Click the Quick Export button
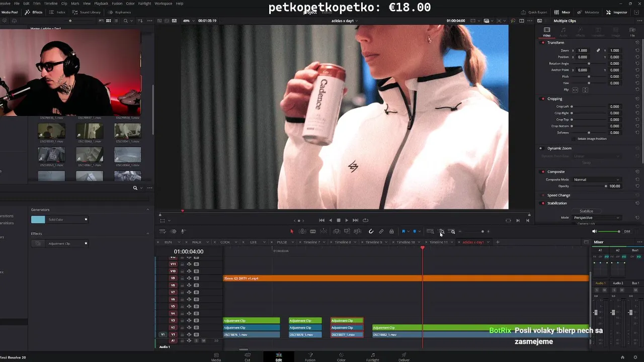 click(x=534, y=12)
